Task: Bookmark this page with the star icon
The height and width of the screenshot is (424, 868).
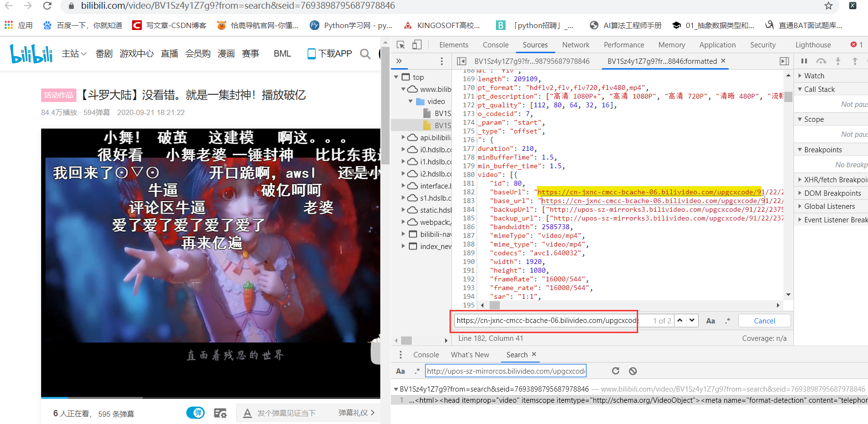Action: [828, 6]
